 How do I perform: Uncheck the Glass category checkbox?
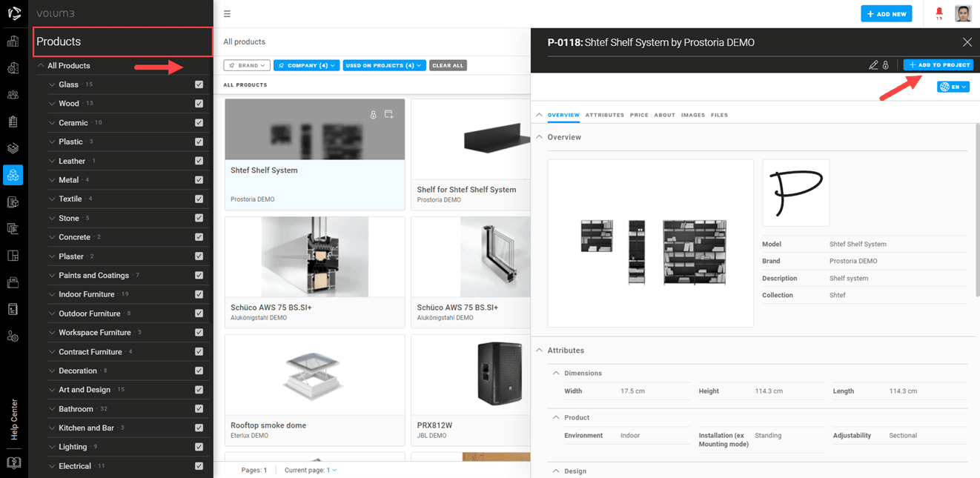point(199,84)
